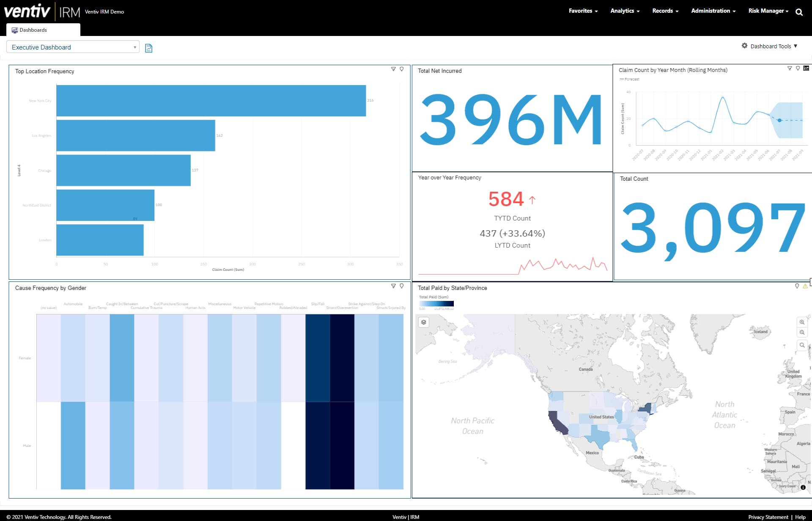Screen dimensions: 812x521
Task: Open filter icon on Top Location Frequency
Action: [393, 69]
